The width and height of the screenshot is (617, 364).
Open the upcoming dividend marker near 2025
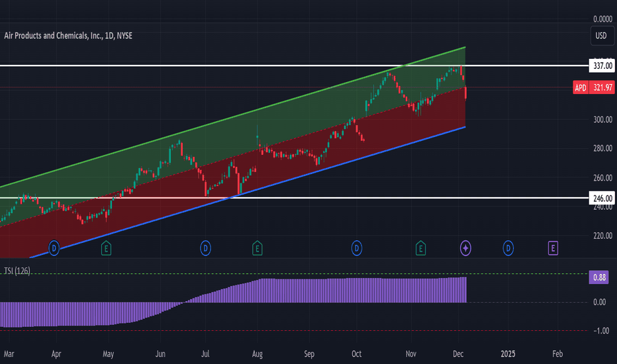[508, 248]
